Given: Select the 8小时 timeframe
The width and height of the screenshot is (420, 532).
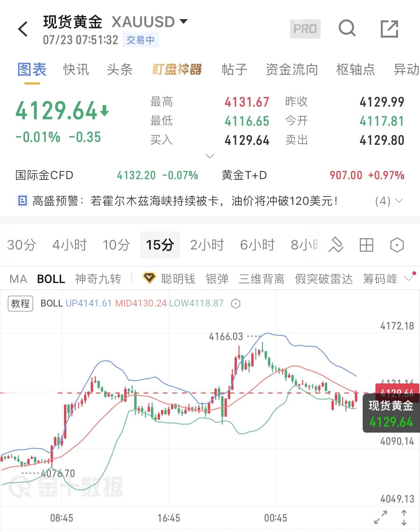Looking at the screenshot, I should coord(306,245).
